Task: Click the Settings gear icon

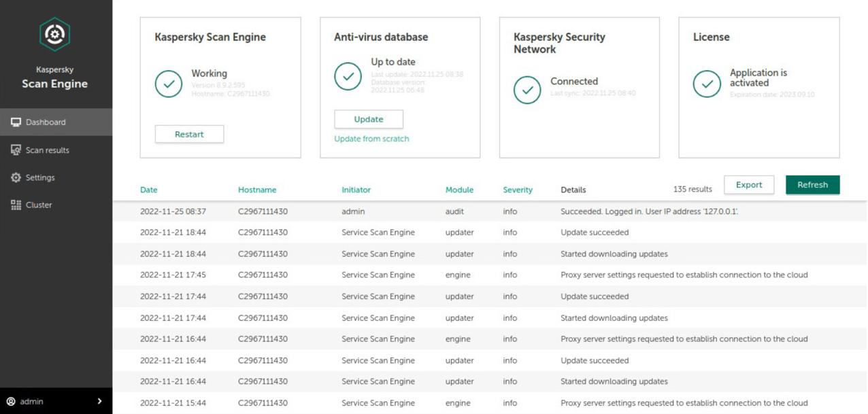Action: (x=16, y=177)
